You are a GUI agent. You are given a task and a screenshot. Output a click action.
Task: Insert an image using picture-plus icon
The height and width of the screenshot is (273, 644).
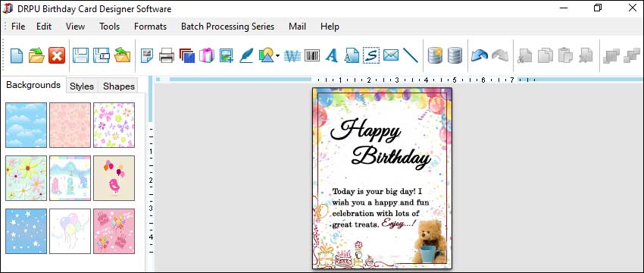[x=227, y=55]
